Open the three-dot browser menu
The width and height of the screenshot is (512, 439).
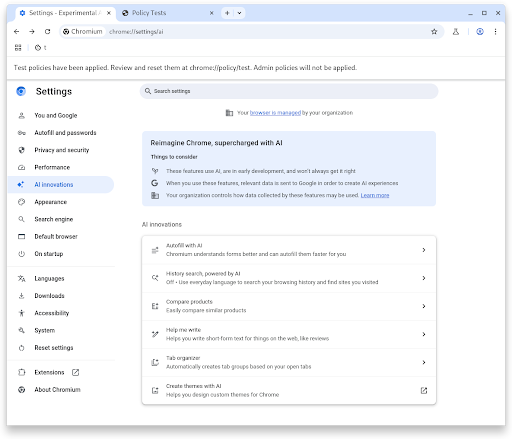[x=495, y=32]
